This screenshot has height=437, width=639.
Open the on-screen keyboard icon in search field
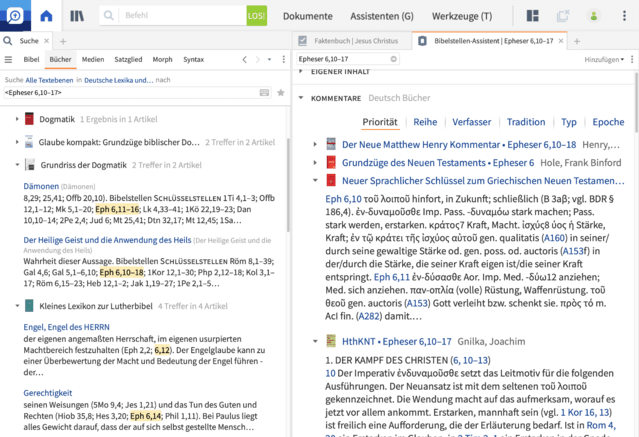264,92
